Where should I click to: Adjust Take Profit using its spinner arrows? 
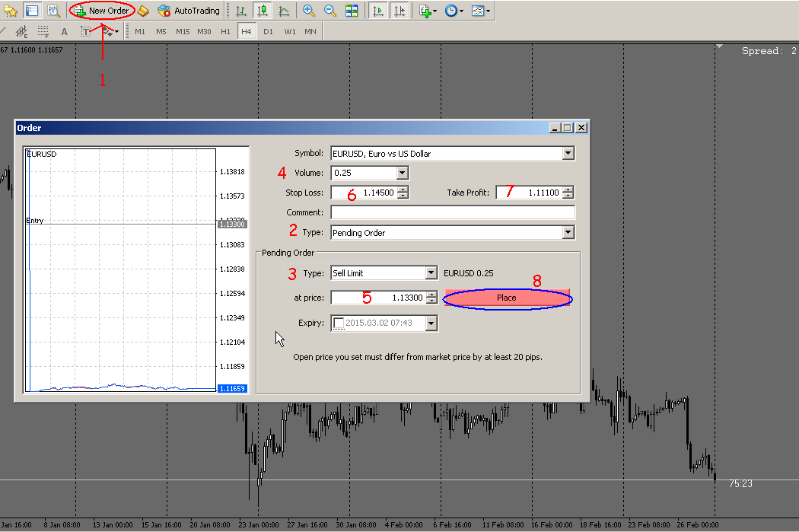coord(568,193)
